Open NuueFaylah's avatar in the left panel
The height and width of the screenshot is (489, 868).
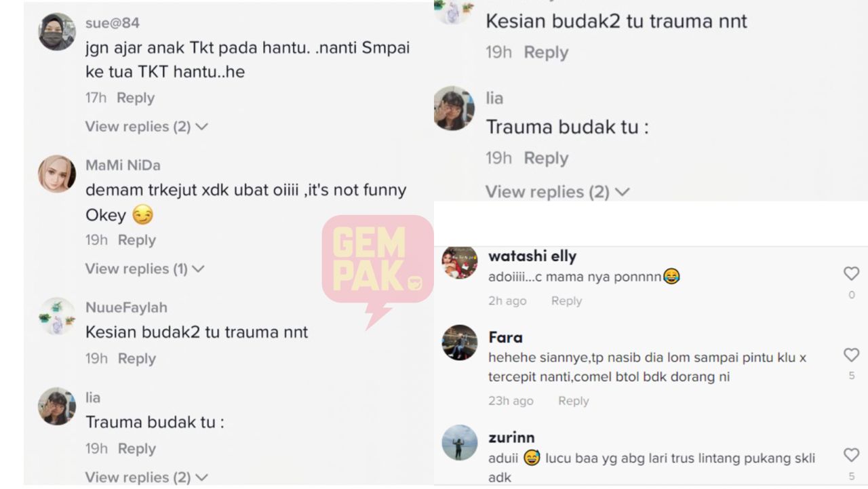[56, 316]
